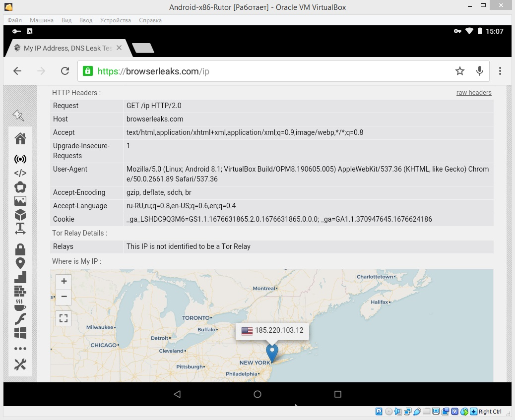The image size is (515, 420).
Task: Click the 15:07 clock in Android status bar
Action: (494, 31)
